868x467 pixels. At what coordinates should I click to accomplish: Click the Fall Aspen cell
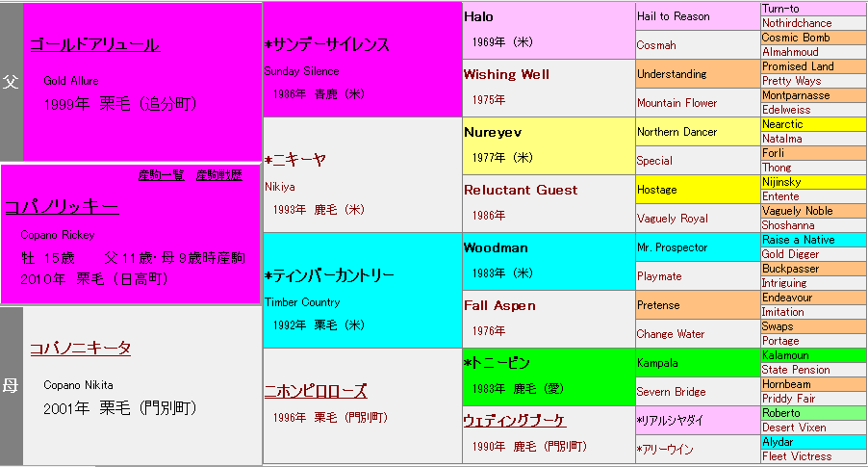point(499,305)
